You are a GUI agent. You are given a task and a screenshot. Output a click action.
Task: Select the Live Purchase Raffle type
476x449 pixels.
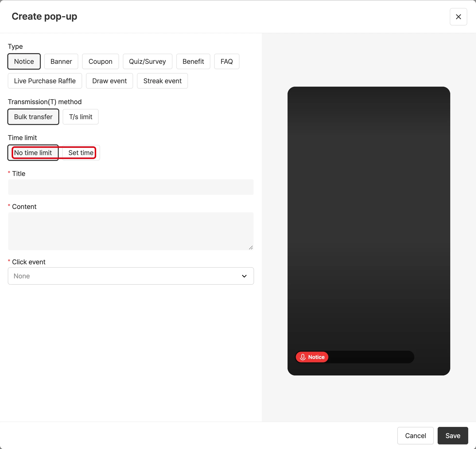[45, 81]
